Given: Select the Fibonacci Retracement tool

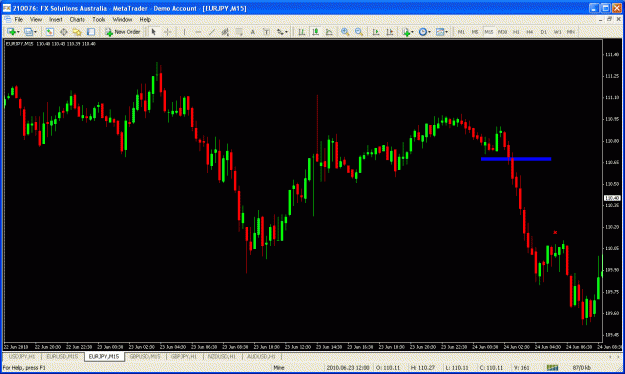Looking at the screenshot, I should pyautogui.click(x=239, y=32).
